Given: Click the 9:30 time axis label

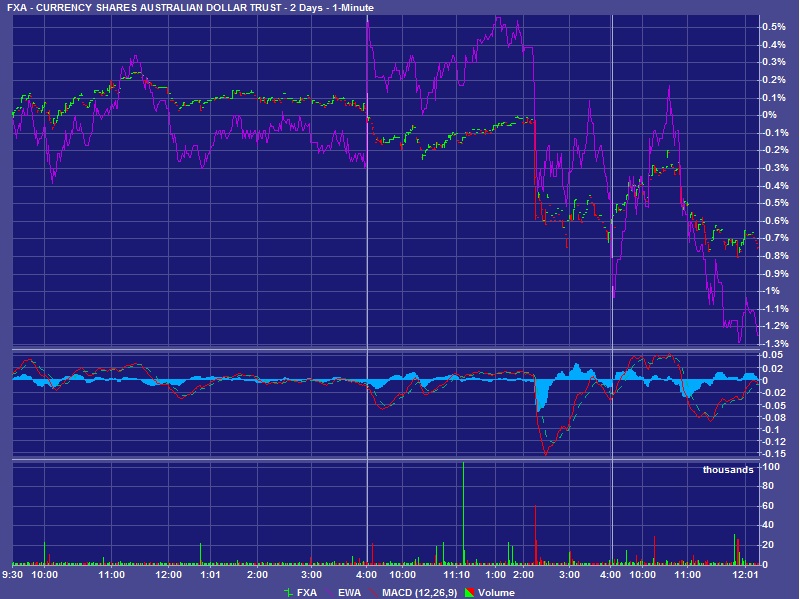Looking at the screenshot, I should [x=12, y=575].
